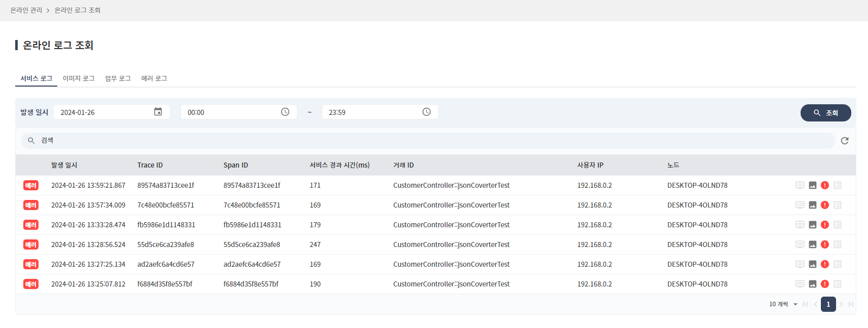Click the end time field 23:59
The image size is (868, 328).
pyautogui.click(x=380, y=112)
